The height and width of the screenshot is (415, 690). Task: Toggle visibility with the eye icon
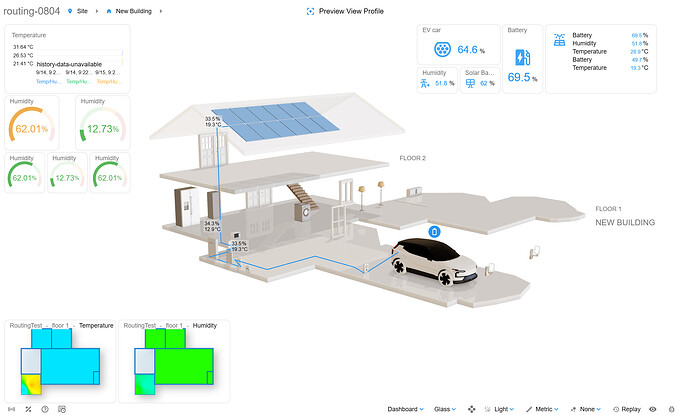(x=653, y=409)
